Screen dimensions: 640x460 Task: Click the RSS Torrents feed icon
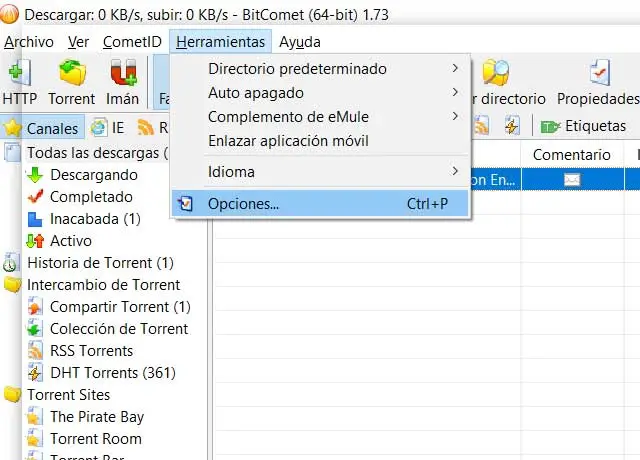click(x=35, y=351)
